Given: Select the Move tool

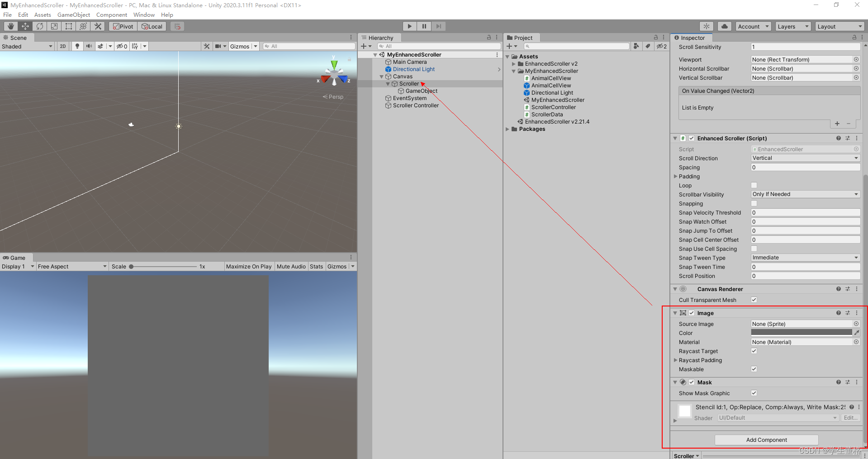Looking at the screenshot, I should pyautogui.click(x=25, y=26).
